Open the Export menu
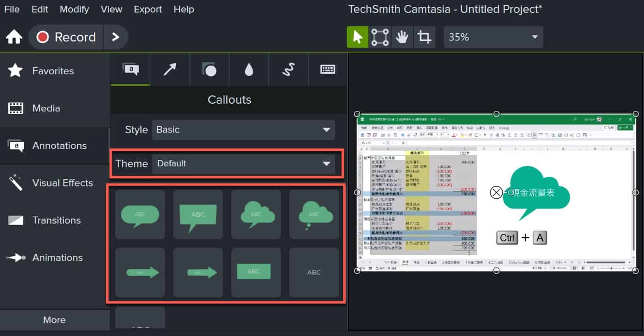This screenshot has width=644, height=336. pyautogui.click(x=148, y=9)
